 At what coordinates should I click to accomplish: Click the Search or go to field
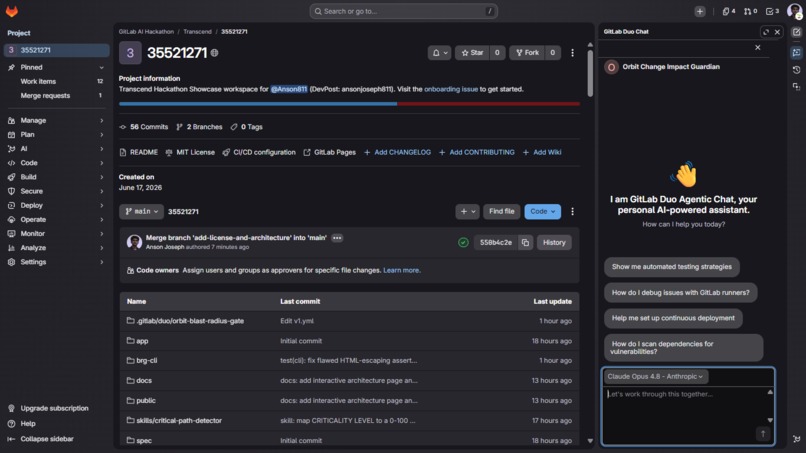click(x=403, y=11)
